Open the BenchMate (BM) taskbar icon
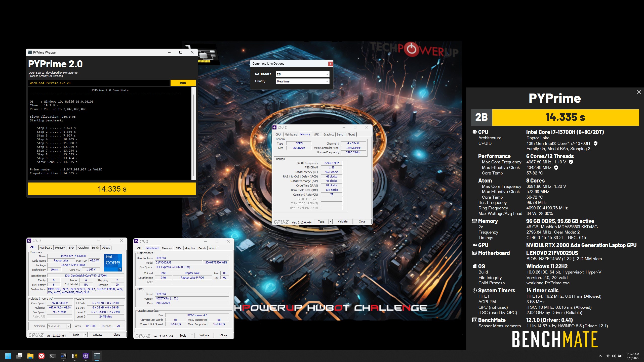This screenshot has height=362, width=644. 75,356
